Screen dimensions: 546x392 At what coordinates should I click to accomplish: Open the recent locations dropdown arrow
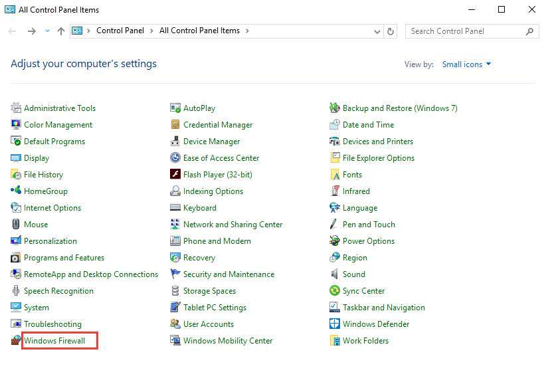[47, 31]
